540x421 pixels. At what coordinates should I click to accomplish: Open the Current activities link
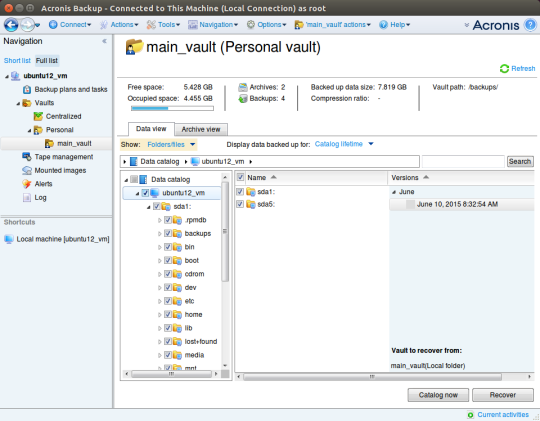pos(503,415)
